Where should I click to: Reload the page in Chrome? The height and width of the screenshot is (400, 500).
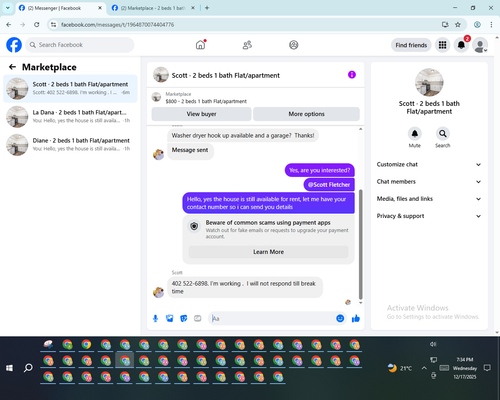click(x=37, y=25)
